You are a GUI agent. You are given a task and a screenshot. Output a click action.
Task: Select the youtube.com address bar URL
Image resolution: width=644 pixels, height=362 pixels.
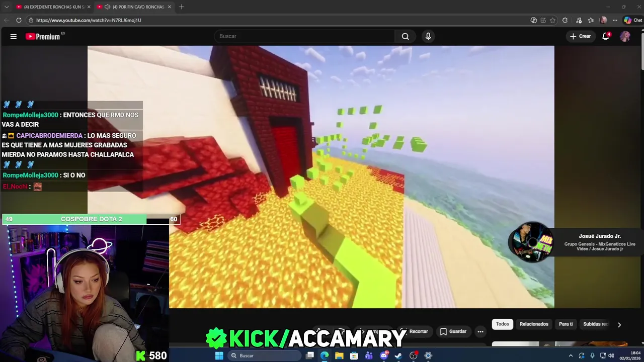[89, 20]
